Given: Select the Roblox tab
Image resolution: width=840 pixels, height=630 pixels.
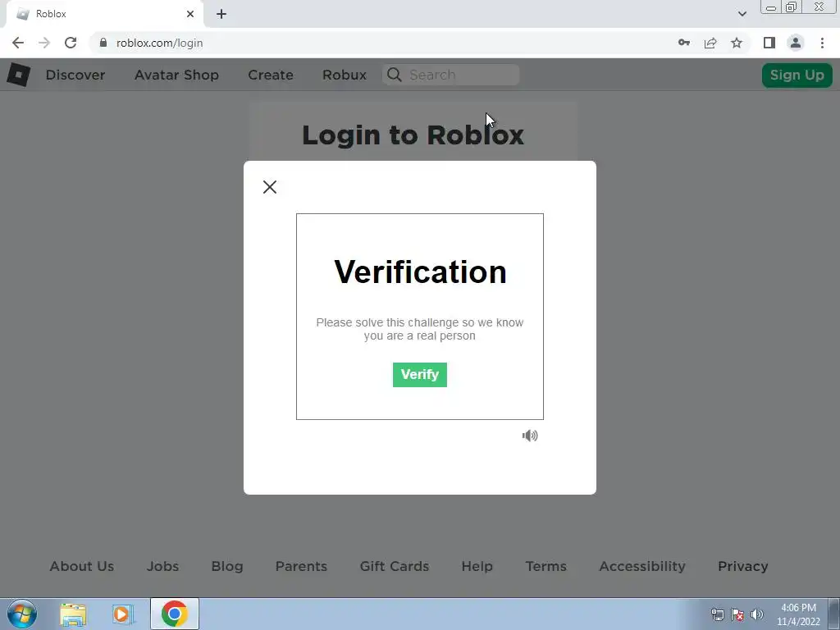Looking at the screenshot, I should 104,14.
